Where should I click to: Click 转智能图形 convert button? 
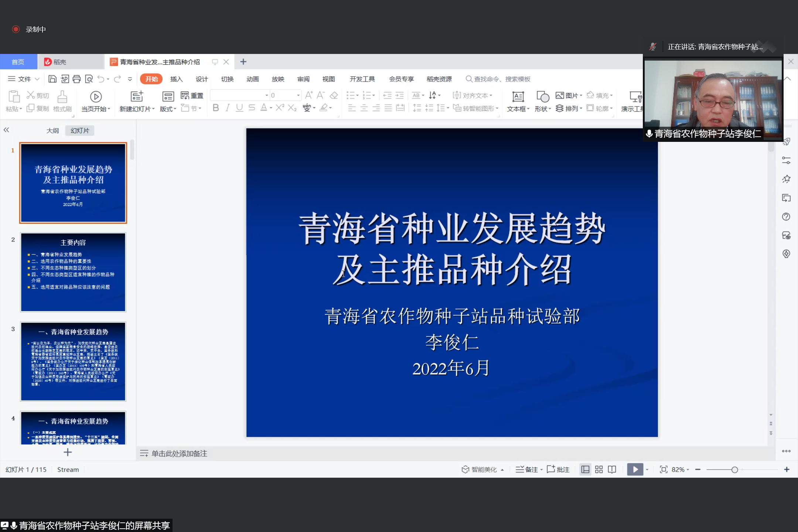pyautogui.click(x=476, y=108)
